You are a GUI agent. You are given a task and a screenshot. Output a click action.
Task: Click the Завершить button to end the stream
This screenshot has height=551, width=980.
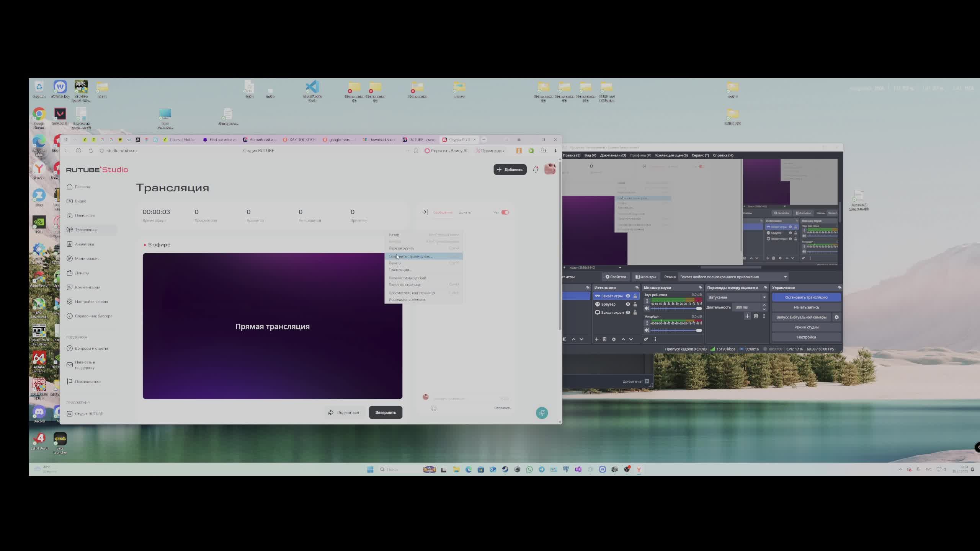(x=385, y=412)
